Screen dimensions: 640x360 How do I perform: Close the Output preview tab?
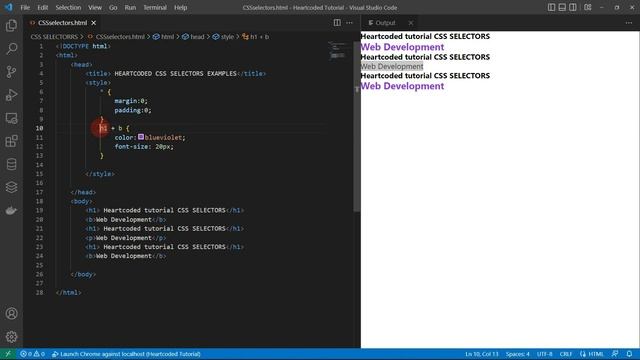tap(411, 23)
